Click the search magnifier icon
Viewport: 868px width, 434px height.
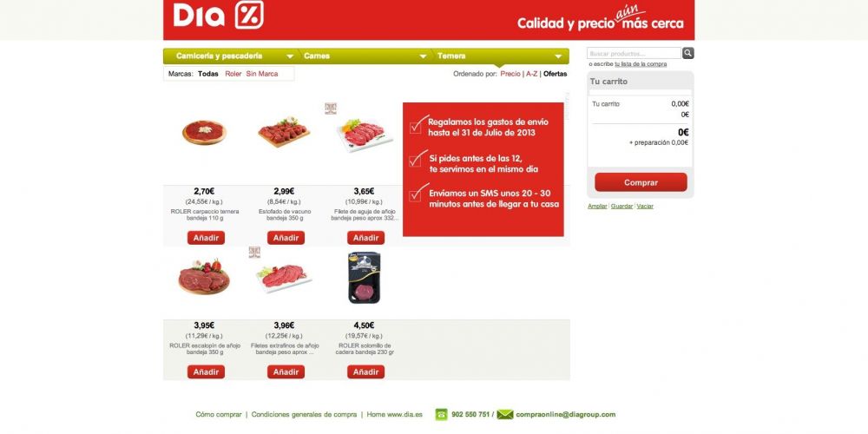[x=688, y=53]
